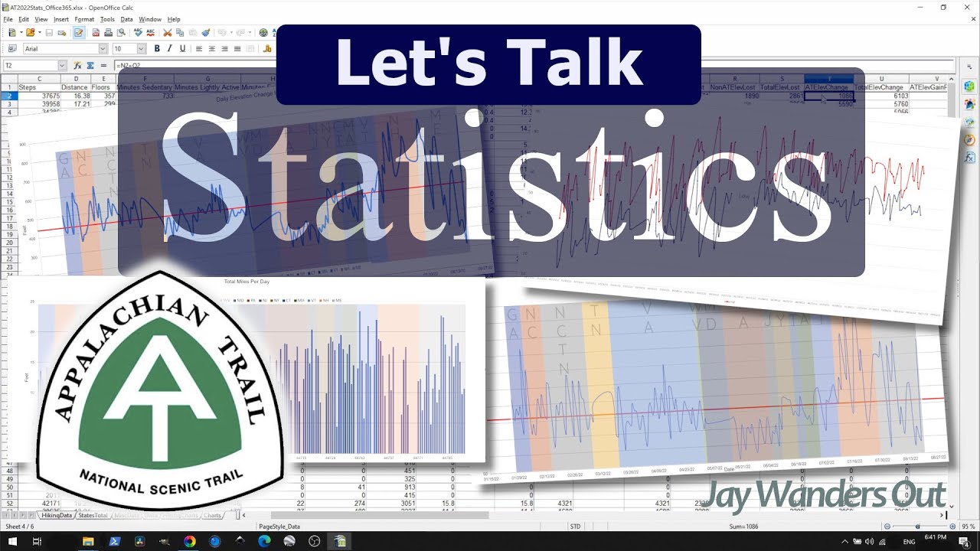Click the Merge Cells icon
Image resolution: width=980 pixels, height=551 pixels.
coord(250,49)
